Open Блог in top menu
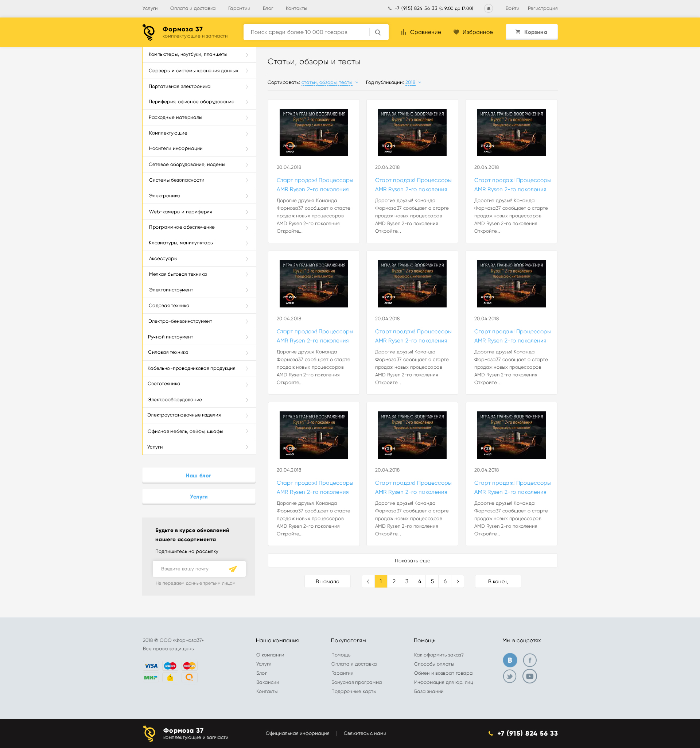Viewport: 700px width, 748px height. coord(268,8)
